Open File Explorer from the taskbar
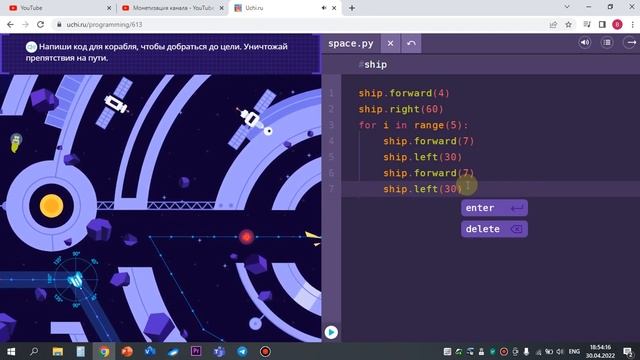The height and width of the screenshot is (360, 640). (58, 351)
